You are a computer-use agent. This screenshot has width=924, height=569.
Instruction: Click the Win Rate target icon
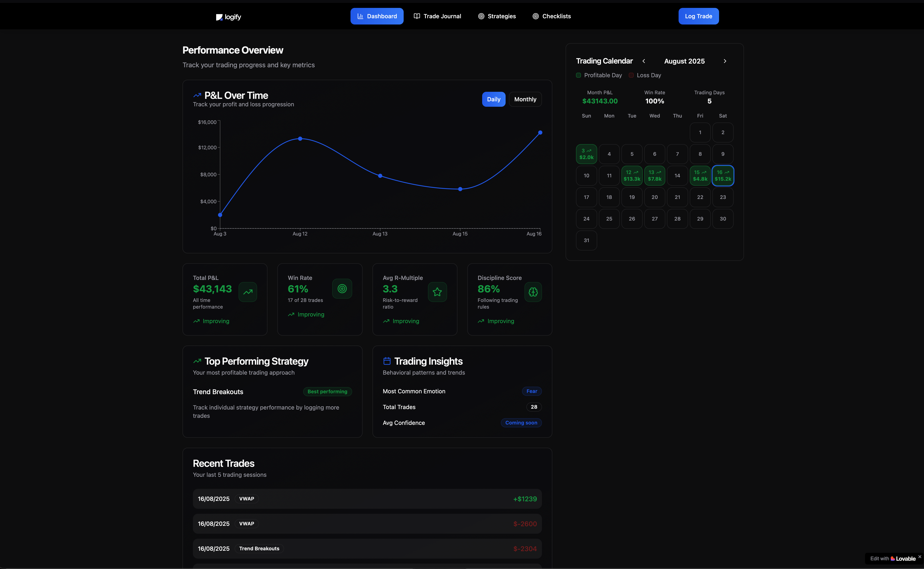click(342, 289)
